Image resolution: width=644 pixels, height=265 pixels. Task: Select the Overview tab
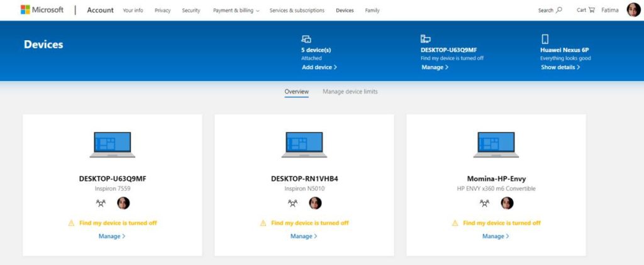pyautogui.click(x=296, y=92)
